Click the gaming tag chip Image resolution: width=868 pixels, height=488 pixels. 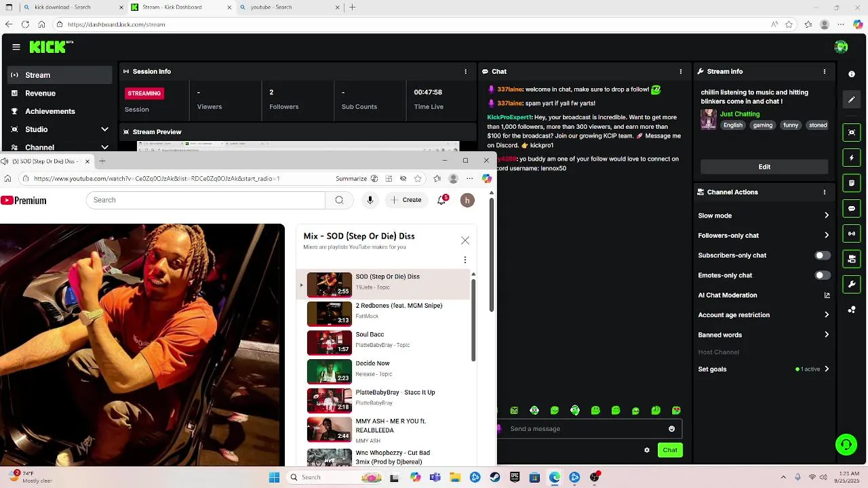pos(762,125)
